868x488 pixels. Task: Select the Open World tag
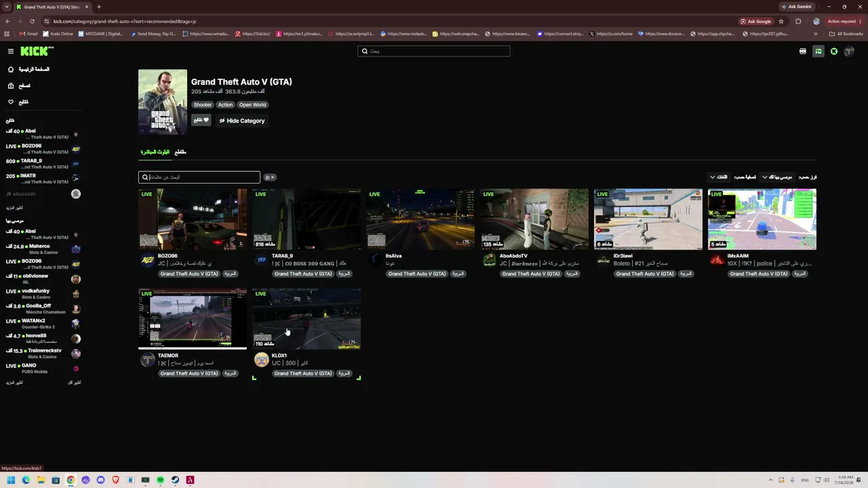(252, 104)
